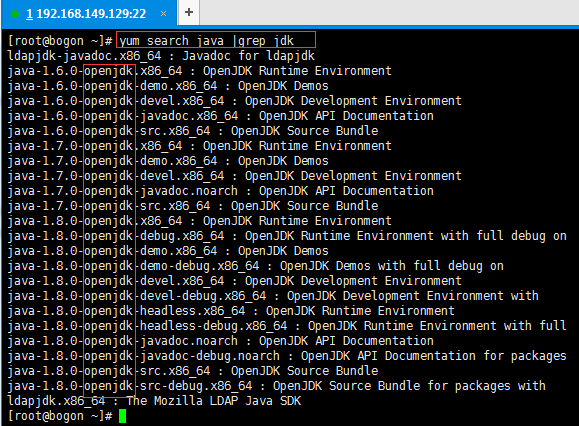Screen dimensions: 579x426
Task: Click the java-1.8.0-openjdk-demo.x86_64 line
Action: pyautogui.click(x=168, y=251)
